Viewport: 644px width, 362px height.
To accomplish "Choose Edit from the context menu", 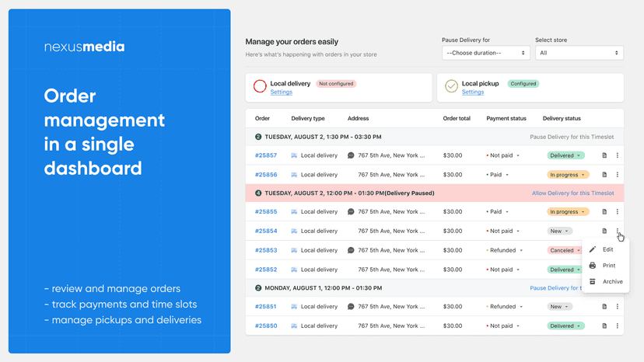I will (605, 249).
